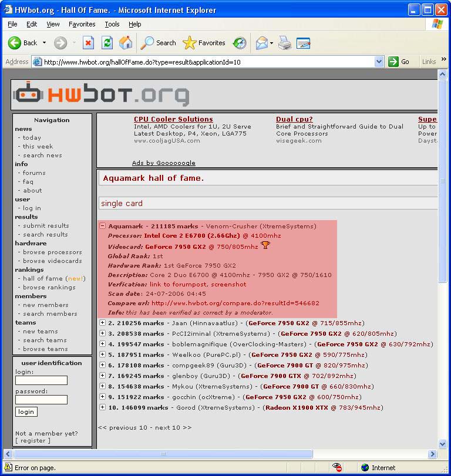Screen dimensions: 451x476
Task: Open the screenshot verification link
Action: point(228,285)
